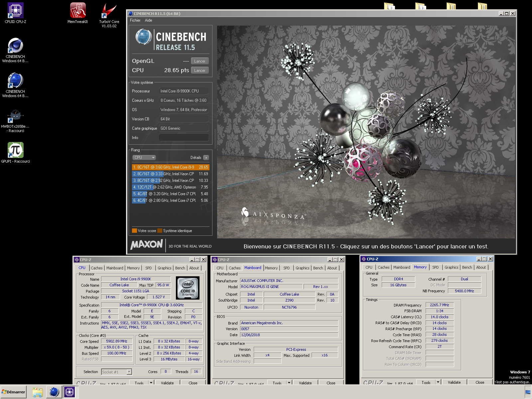
Task: Select ranking entry 6 Intel Core i7 5.06
Action: pos(171,200)
